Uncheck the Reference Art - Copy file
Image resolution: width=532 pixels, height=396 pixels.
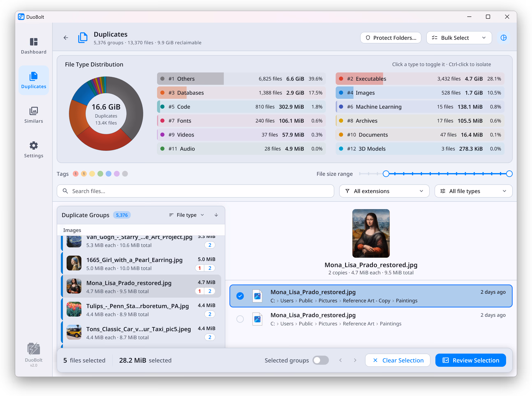240,296
